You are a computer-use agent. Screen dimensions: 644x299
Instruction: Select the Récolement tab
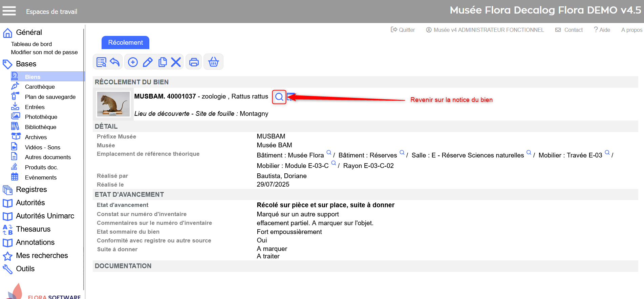coord(125,43)
